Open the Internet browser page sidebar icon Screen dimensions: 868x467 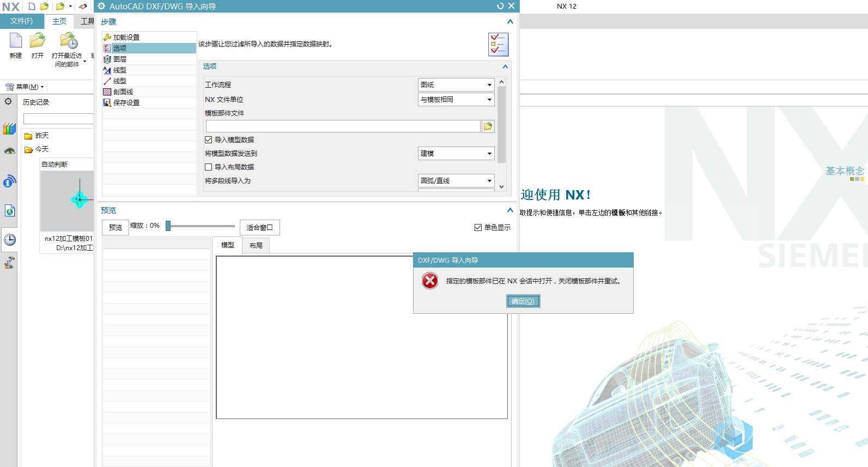click(9, 211)
